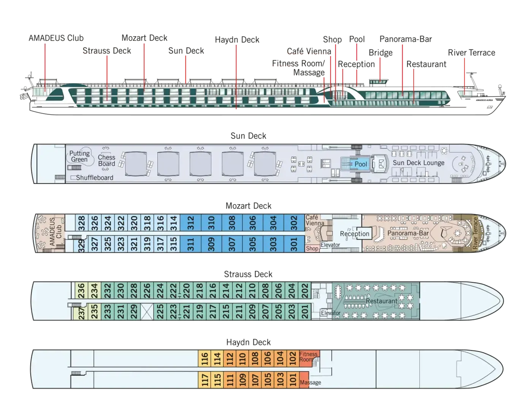532x420 pixels.
Task: Select the Sun Deck Lounge label
Action: pyautogui.click(x=418, y=163)
